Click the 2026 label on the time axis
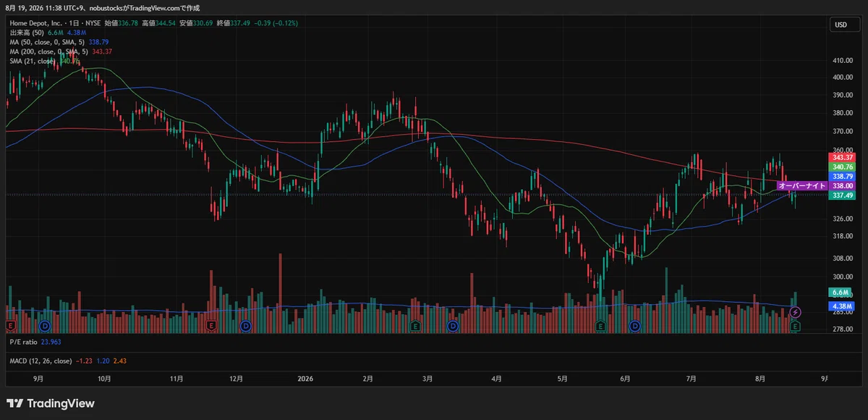The width and height of the screenshot is (868, 420). coord(305,378)
